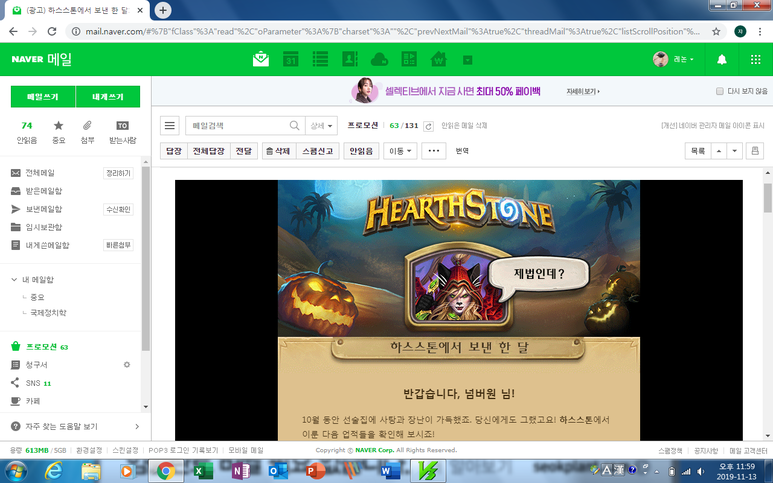773x483 pixels.
Task: Go to the next mail with the down arrow
Action: [735, 151]
